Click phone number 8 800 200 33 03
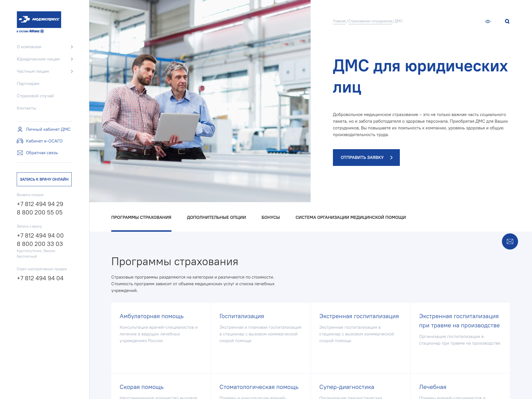This screenshot has width=532, height=399. pos(40,244)
